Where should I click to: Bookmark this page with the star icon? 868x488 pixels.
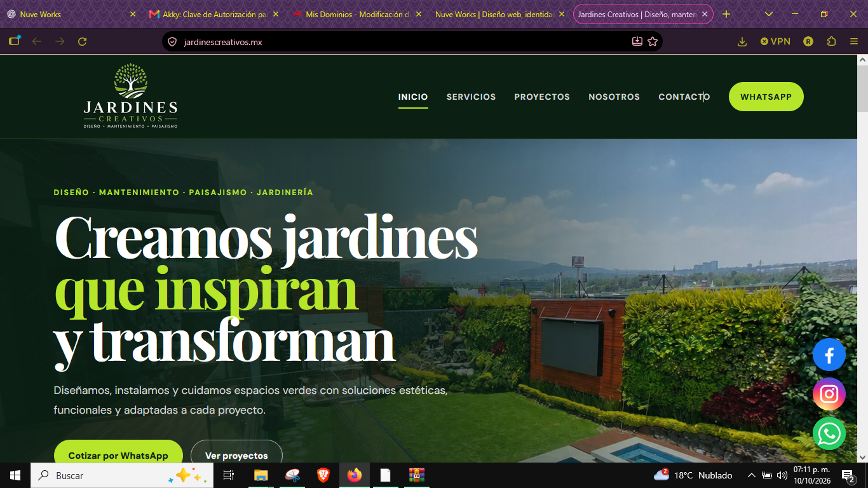[653, 41]
